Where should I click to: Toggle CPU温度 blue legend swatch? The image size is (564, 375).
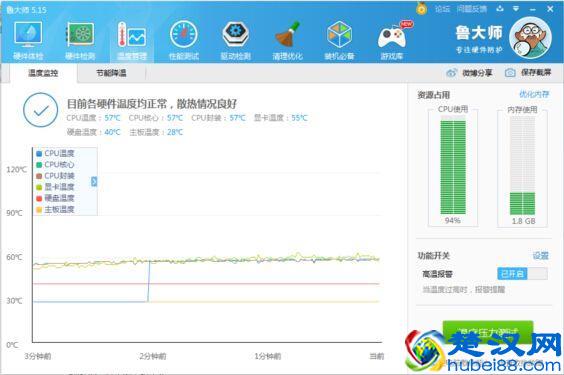click(39, 154)
